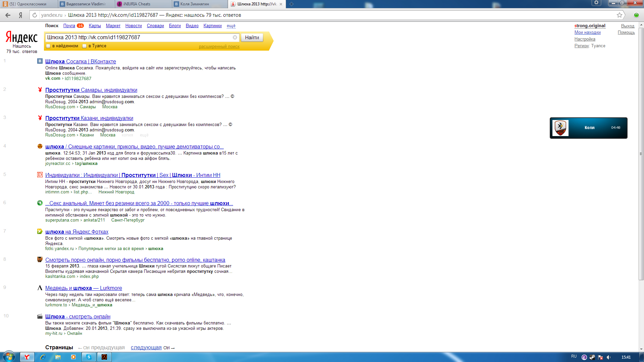Click favicon of Яндекс.Фотки result
Viewport: 644px width, 362px height.
pos(40,231)
